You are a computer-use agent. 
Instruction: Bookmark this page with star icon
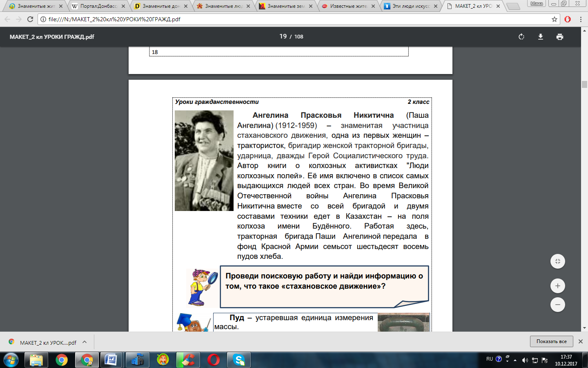click(554, 19)
